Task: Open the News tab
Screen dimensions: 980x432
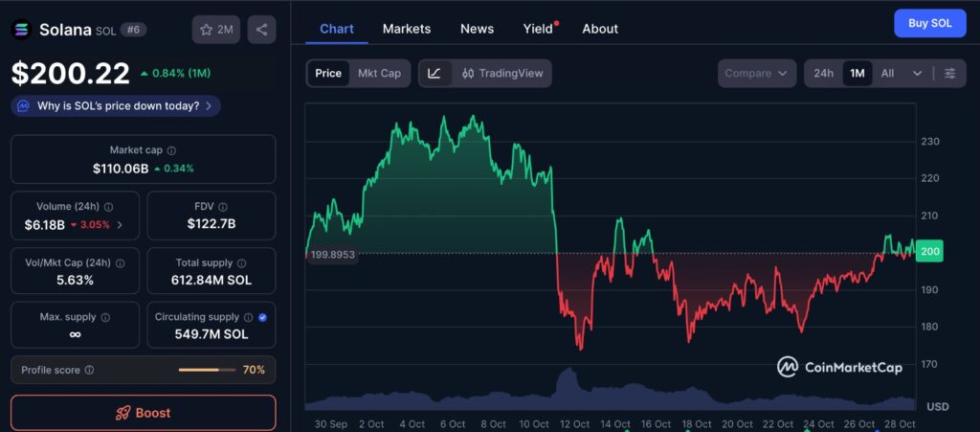Action: (477, 29)
